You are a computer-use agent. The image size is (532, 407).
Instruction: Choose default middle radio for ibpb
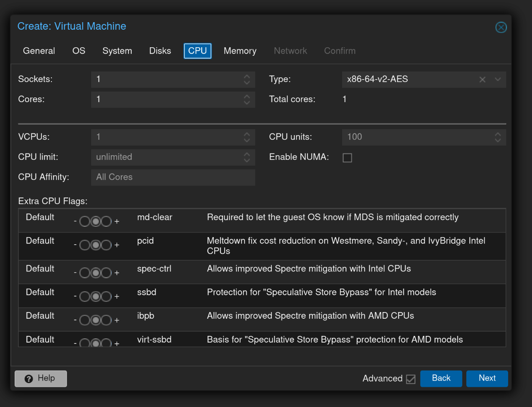coord(96,320)
